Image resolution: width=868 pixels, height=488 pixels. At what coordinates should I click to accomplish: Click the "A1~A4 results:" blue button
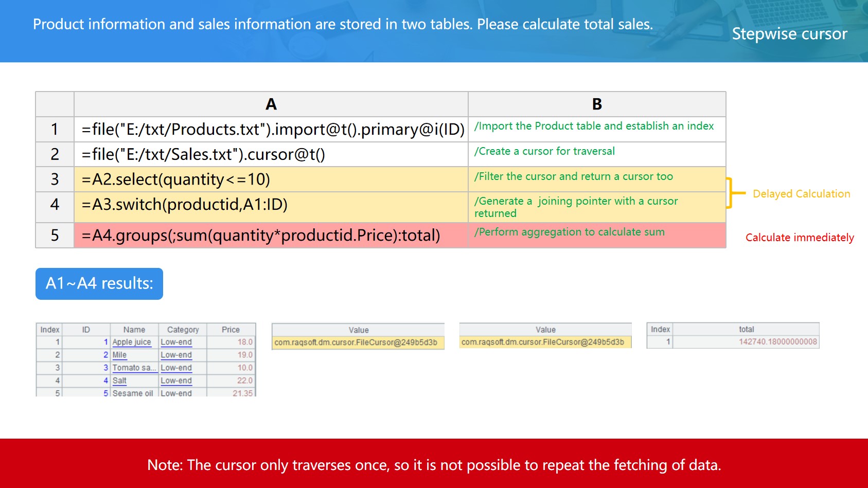click(x=99, y=283)
